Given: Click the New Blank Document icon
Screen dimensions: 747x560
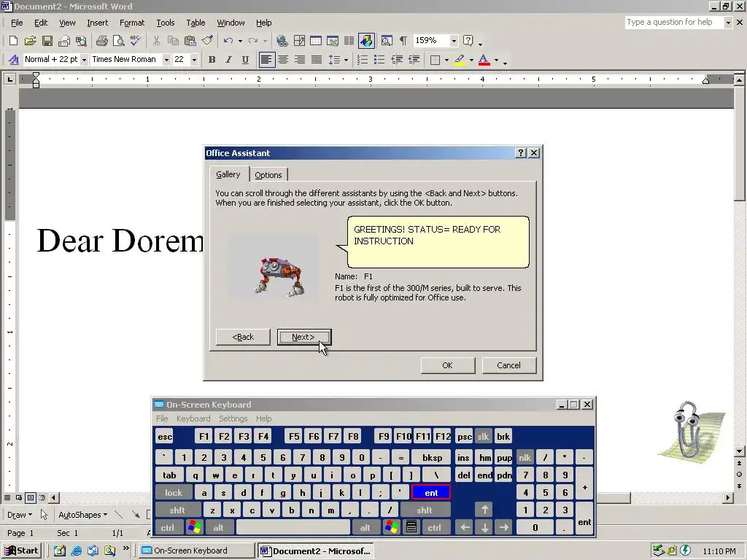Looking at the screenshot, I should click(13, 41).
